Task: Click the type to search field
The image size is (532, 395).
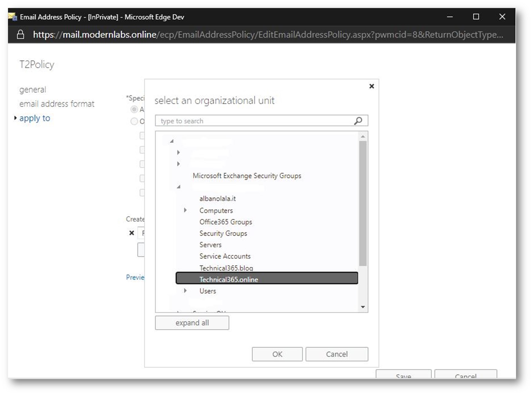Action: (255, 121)
